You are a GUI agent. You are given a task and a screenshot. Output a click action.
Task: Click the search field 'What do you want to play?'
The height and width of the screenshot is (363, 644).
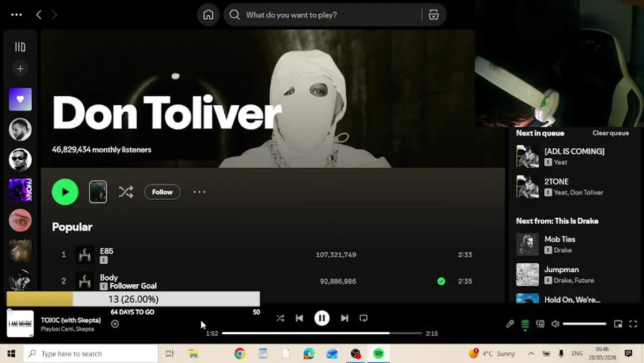pos(323,15)
